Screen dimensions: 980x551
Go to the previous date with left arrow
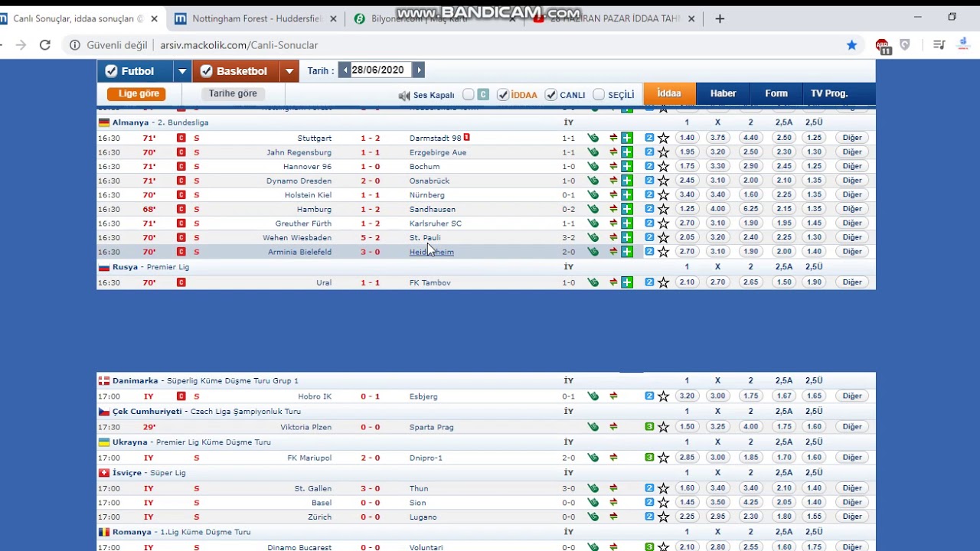tap(345, 70)
